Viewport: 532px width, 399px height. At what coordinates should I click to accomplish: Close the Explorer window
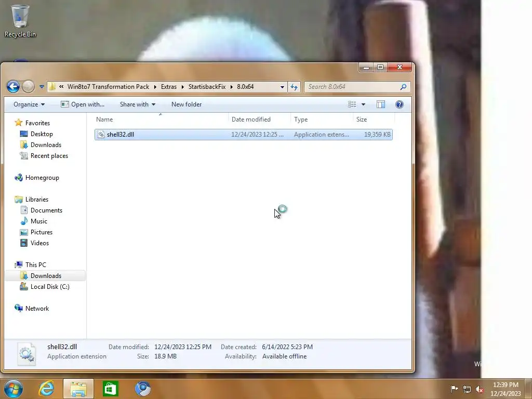pyautogui.click(x=400, y=68)
